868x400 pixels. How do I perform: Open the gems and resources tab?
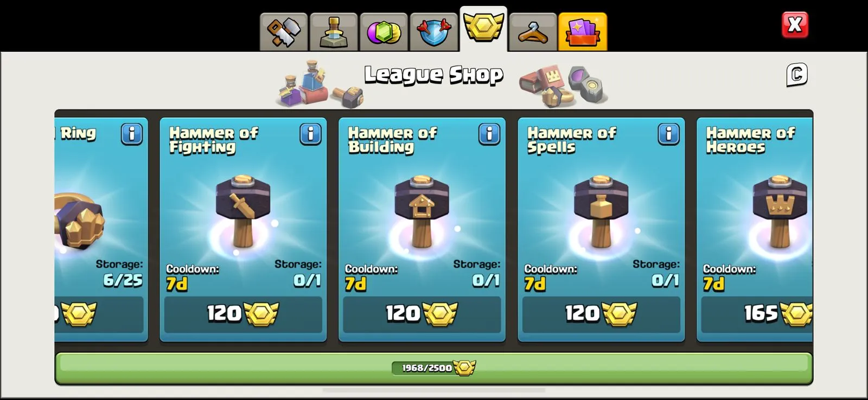(384, 32)
